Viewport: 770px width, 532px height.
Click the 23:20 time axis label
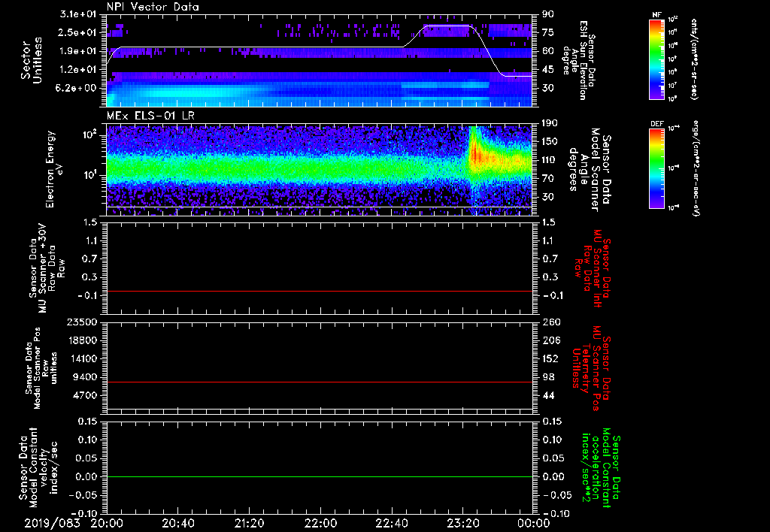pyautogui.click(x=462, y=522)
